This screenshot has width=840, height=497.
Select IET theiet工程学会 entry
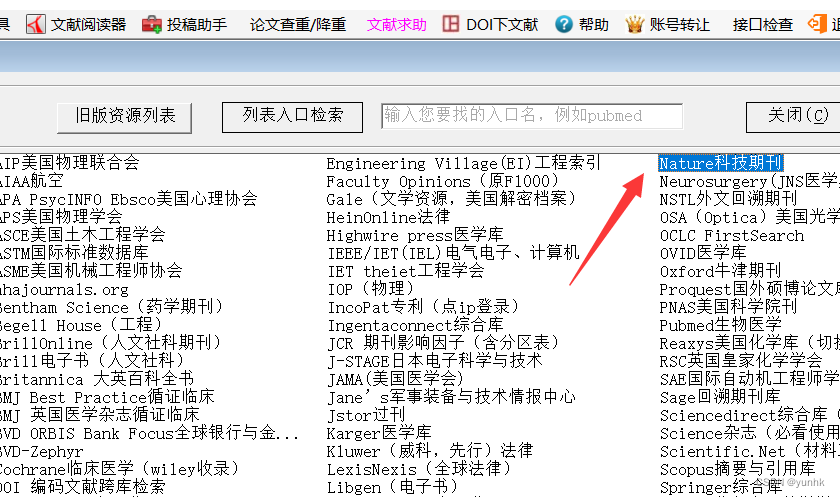pyautogui.click(x=406, y=271)
